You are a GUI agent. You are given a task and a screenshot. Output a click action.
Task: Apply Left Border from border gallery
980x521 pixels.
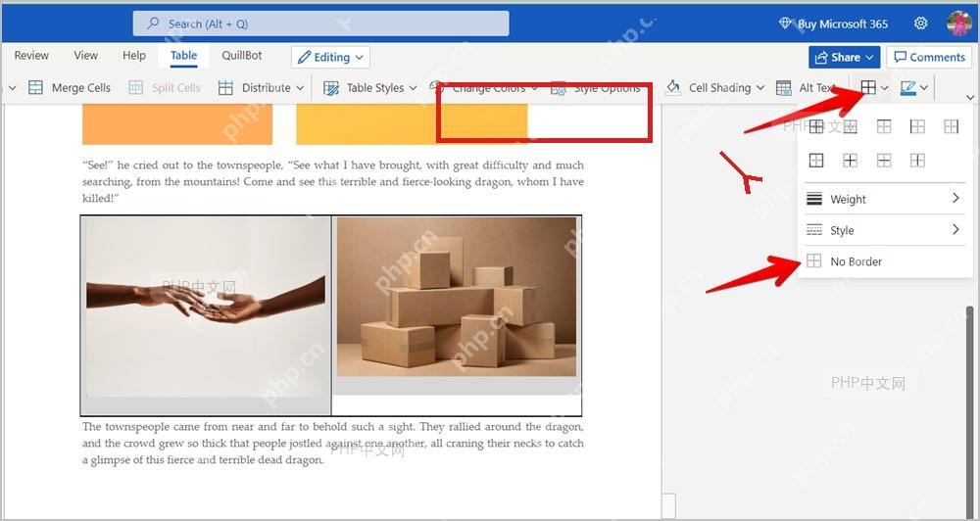click(x=917, y=126)
